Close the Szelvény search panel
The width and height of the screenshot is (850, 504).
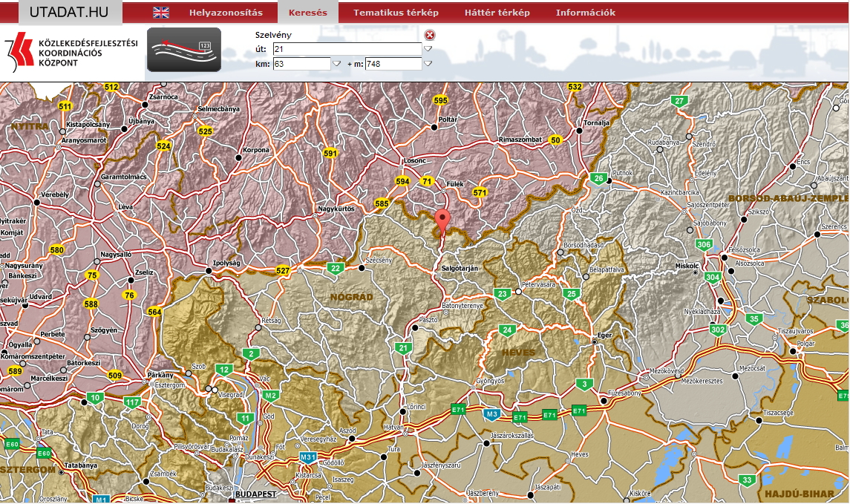pyautogui.click(x=430, y=35)
